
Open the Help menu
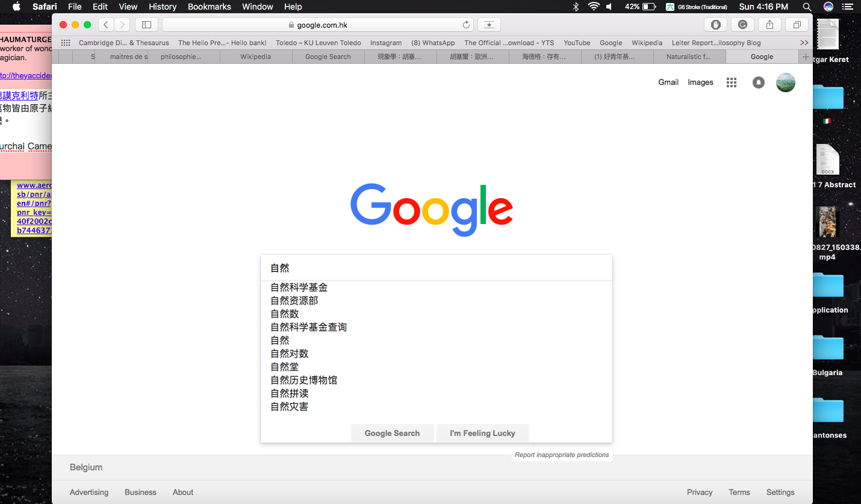click(293, 7)
